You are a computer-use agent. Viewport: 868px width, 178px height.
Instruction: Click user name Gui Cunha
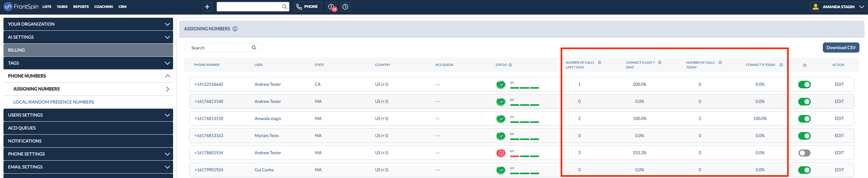(264, 170)
